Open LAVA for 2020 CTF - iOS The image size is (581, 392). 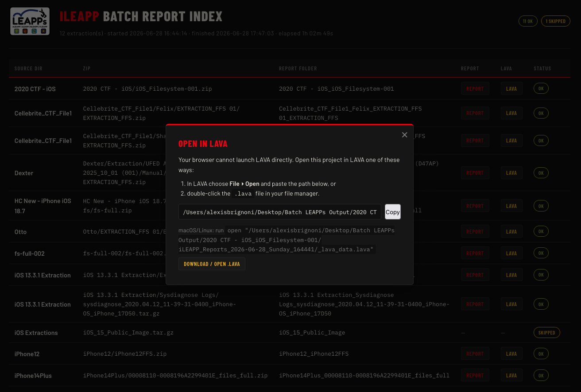[511, 88]
